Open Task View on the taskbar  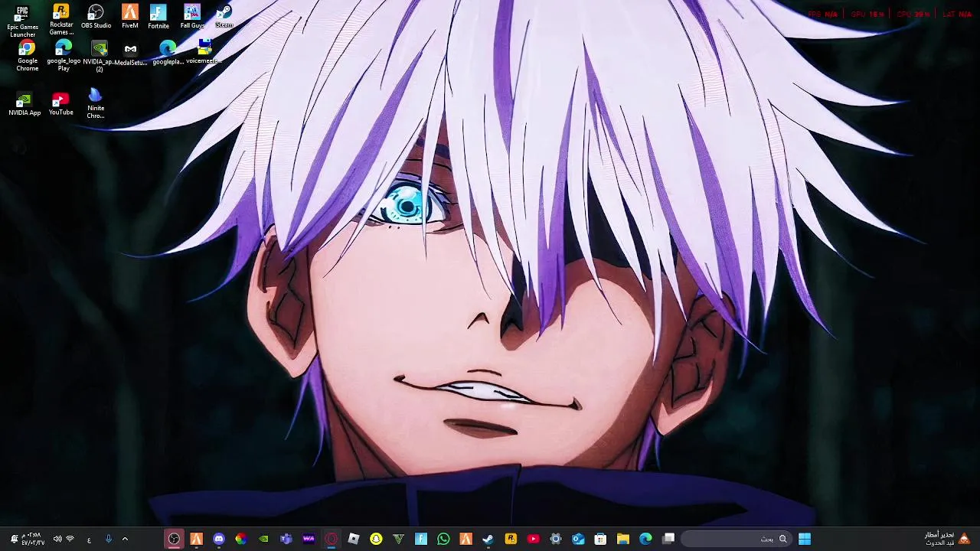pyautogui.click(x=668, y=539)
